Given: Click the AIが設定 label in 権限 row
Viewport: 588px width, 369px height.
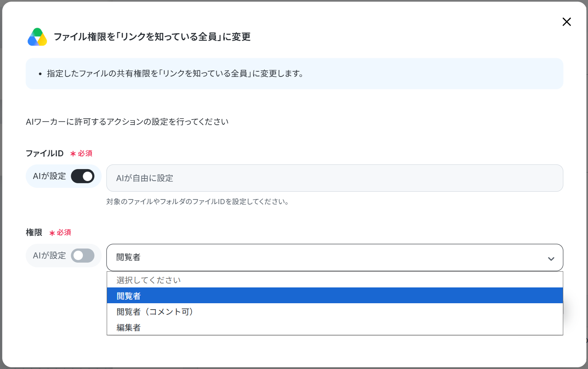Looking at the screenshot, I should tap(49, 255).
